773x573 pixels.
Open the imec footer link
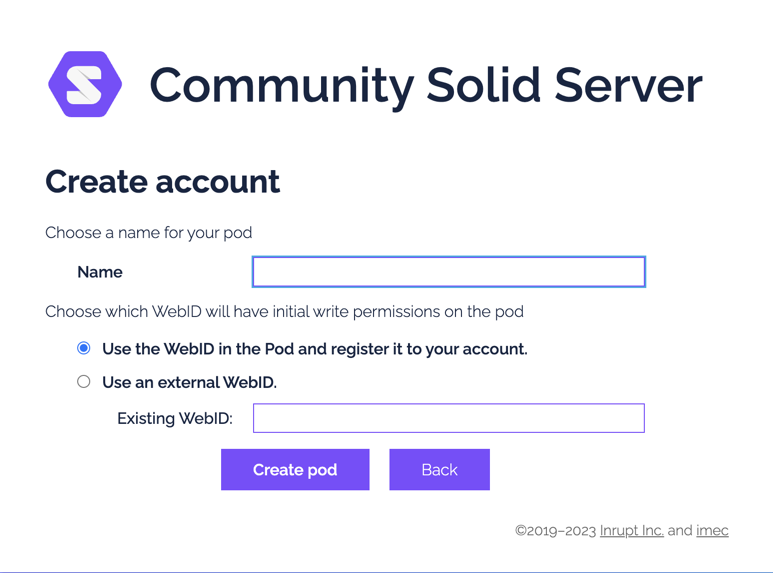click(x=712, y=531)
